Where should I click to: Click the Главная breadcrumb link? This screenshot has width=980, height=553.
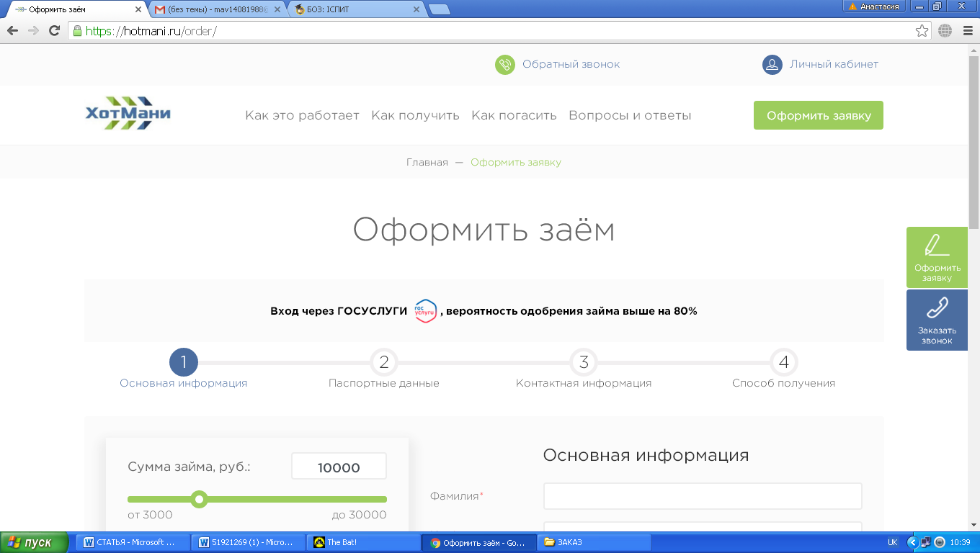(427, 162)
